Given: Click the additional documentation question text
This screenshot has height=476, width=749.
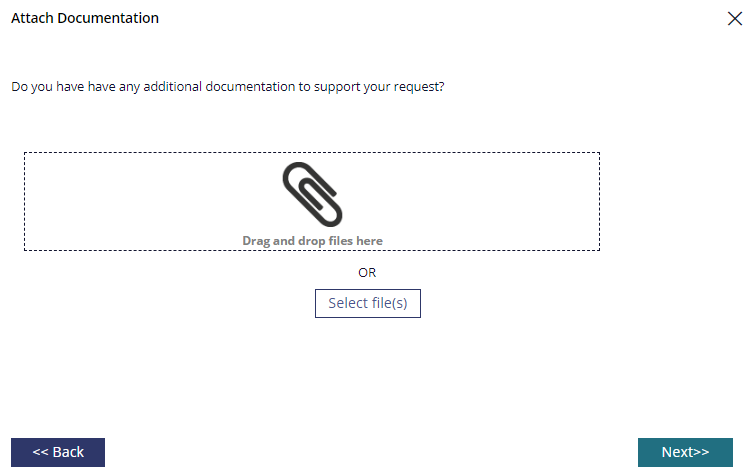Looking at the screenshot, I should pyautogui.click(x=228, y=87).
